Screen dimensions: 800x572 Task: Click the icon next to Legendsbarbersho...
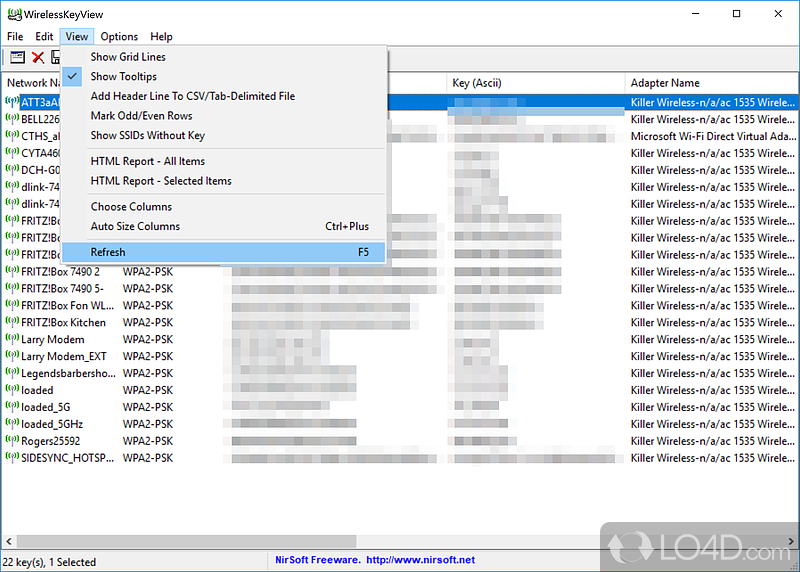(12, 372)
